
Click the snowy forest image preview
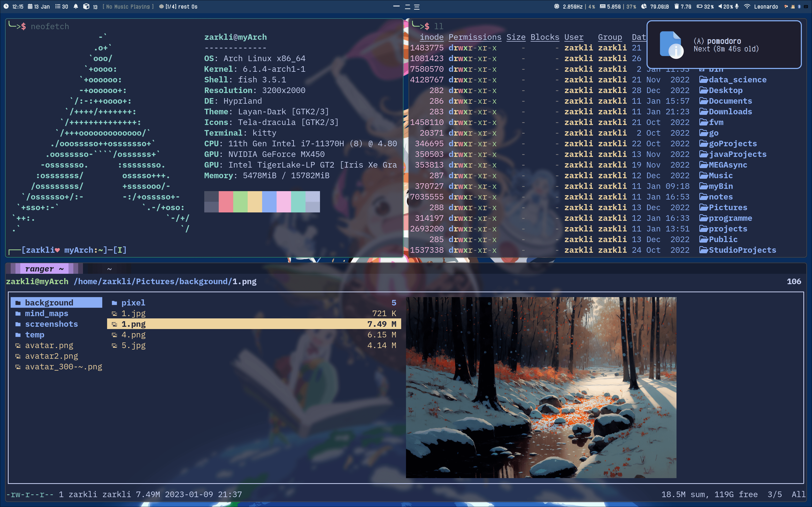pyautogui.click(x=541, y=387)
